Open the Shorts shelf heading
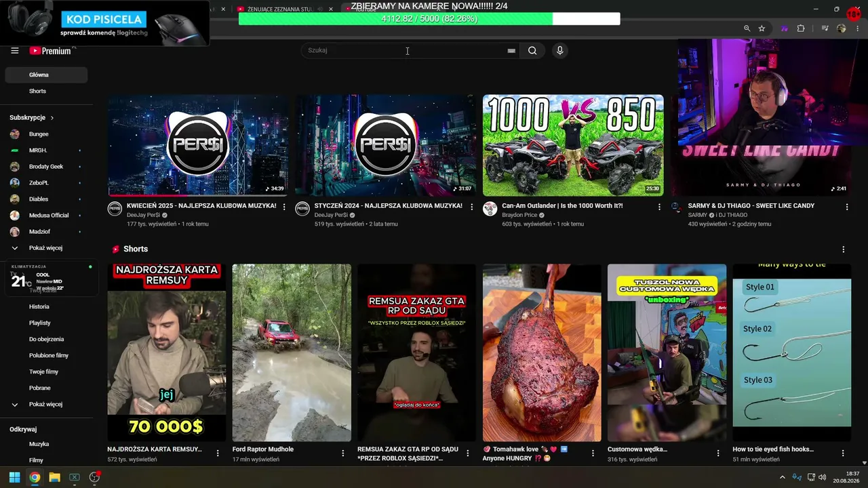Screen dimensions: 868x488 point(136,249)
